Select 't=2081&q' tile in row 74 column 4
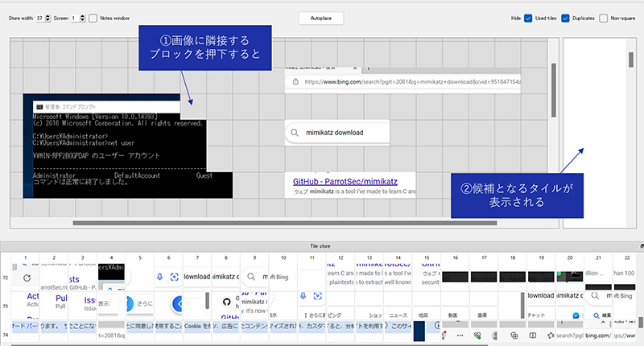644x346 pixels. click(x=111, y=331)
